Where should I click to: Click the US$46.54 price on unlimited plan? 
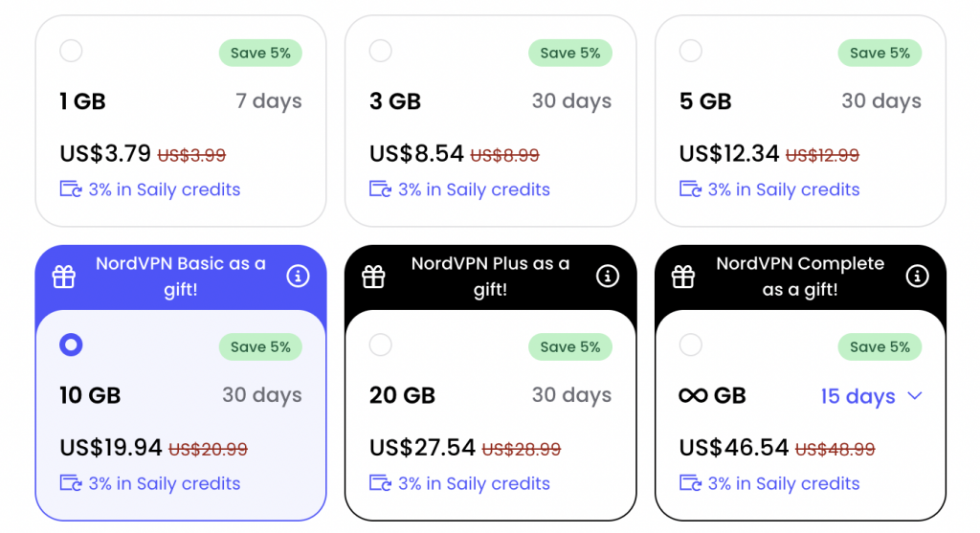pyautogui.click(x=734, y=448)
